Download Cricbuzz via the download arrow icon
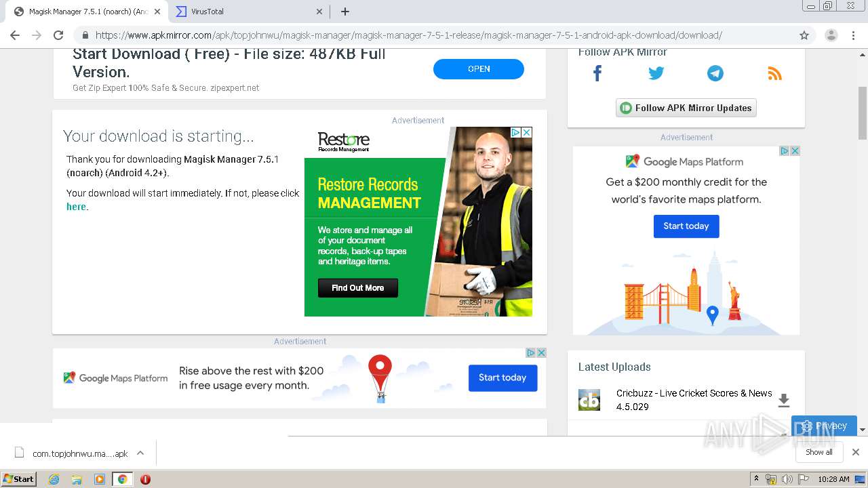The width and height of the screenshot is (868, 488). tap(784, 400)
